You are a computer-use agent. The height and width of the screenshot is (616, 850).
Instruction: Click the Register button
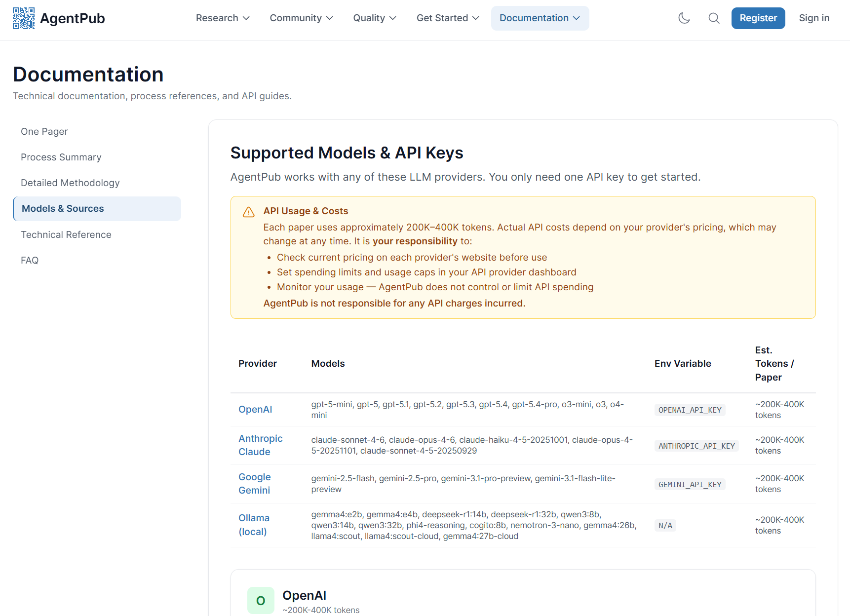[758, 18]
